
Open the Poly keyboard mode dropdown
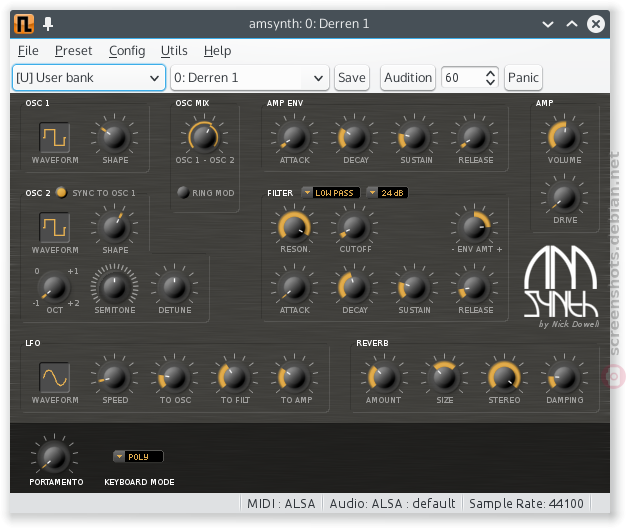click(x=138, y=456)
